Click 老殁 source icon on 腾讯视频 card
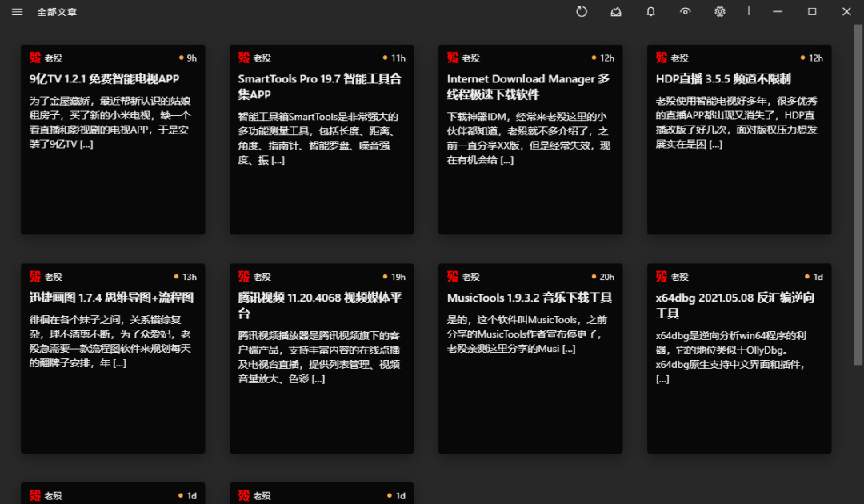 click(x=244, y=277)
